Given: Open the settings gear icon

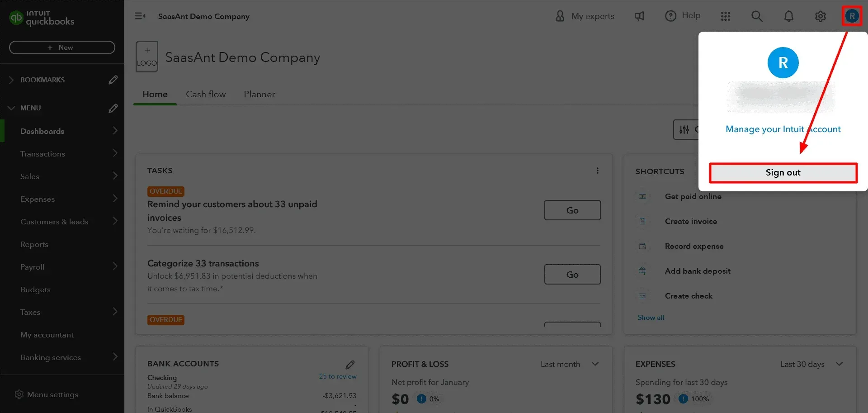Looking at the screenshot, I should pyautogui.click(x=821, y=16).
